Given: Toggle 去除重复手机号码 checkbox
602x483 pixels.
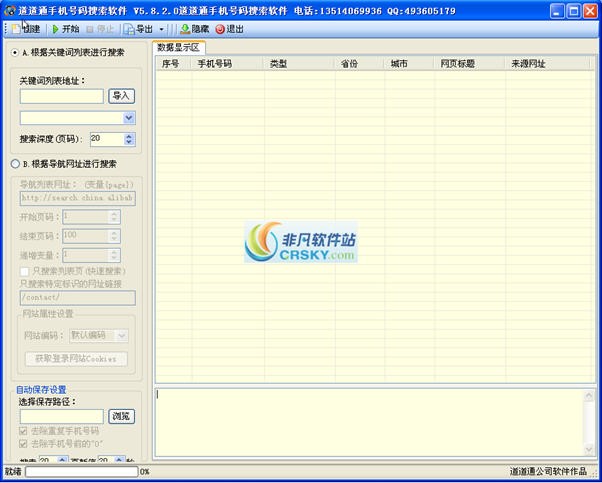Looking at the screenshot, I should tap(24, 431).
